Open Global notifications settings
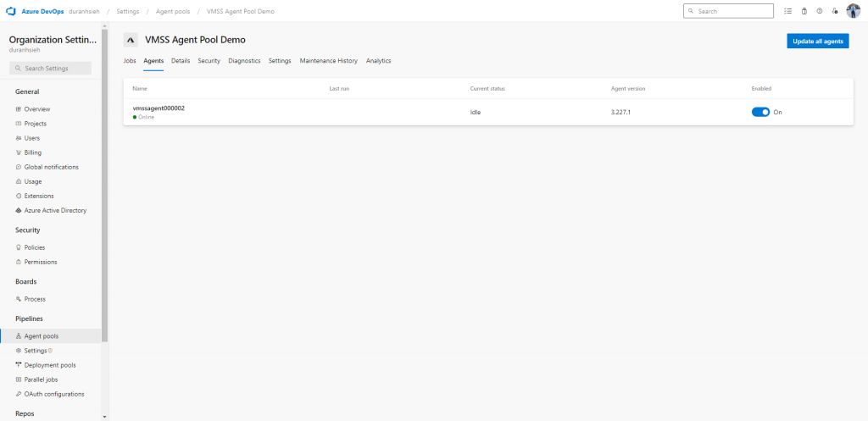This screenshot has height=421, width=868. [52, 167]
